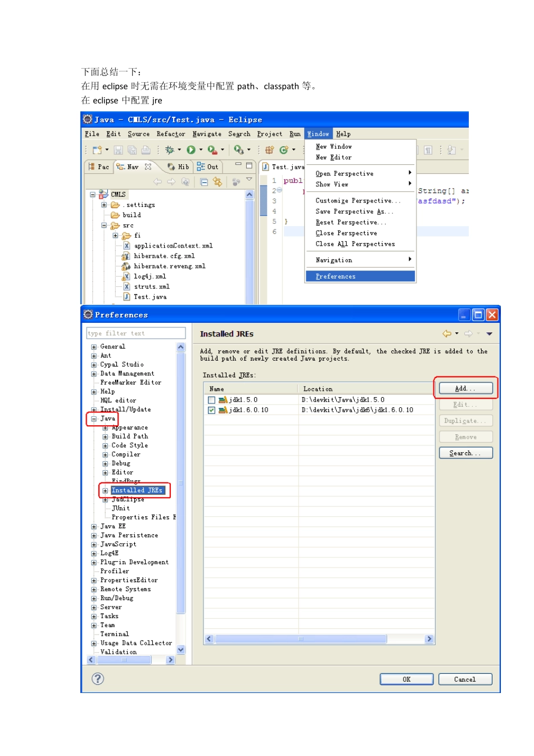Select the Compiler preferences item

pos(126,454)
